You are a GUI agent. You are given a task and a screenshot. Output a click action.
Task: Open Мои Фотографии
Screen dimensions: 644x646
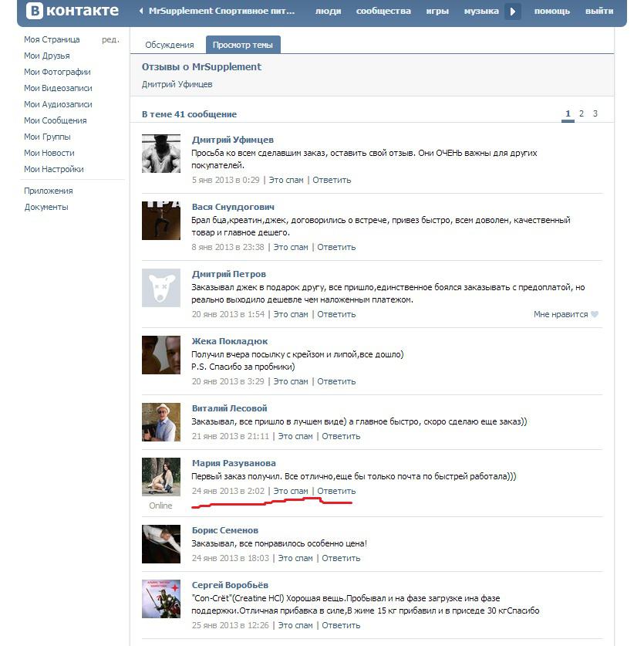click(x=57, y=72)
